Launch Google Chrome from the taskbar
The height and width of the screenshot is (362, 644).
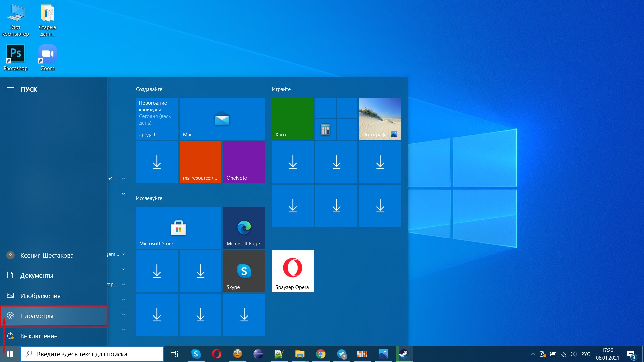320,354
